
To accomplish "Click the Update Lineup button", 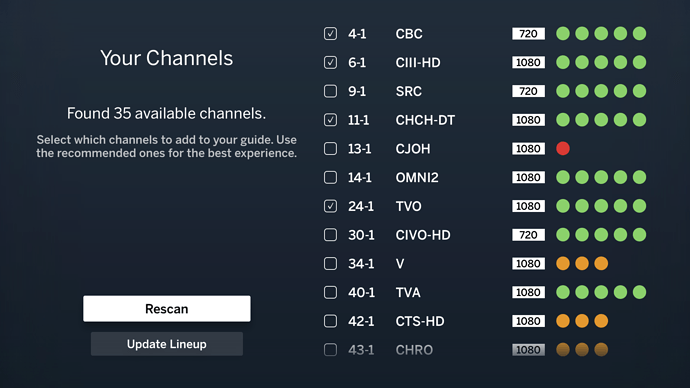I will 167,344.
